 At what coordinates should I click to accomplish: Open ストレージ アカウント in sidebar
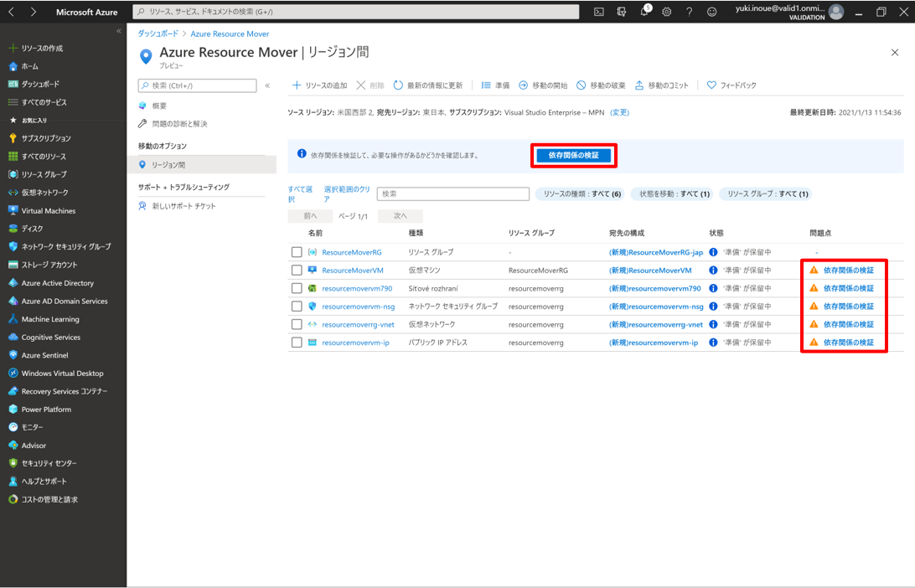pyautogui.click(x=44, y=265)
